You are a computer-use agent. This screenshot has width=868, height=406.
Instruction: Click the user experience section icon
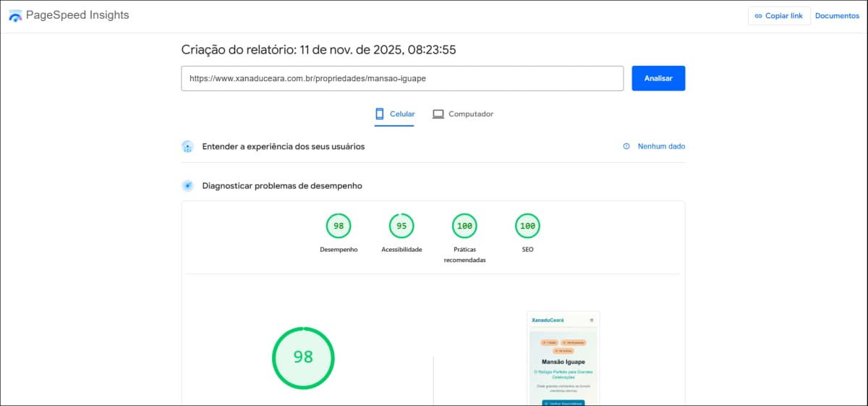click(x=187, y=147)
